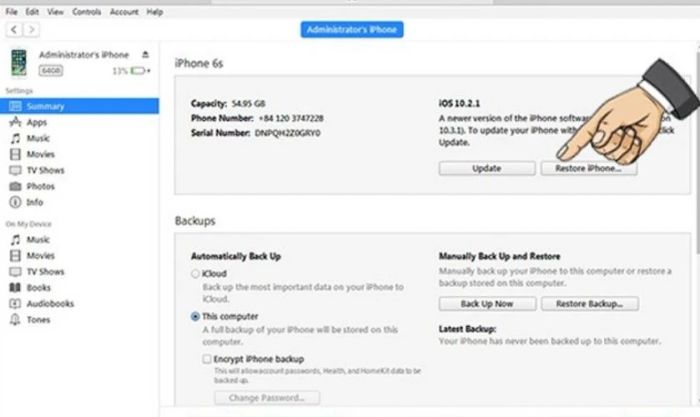Enable Encrypt iPhone backup checkbox
Screen dimensions: 700x417
[x=207, y=359]
